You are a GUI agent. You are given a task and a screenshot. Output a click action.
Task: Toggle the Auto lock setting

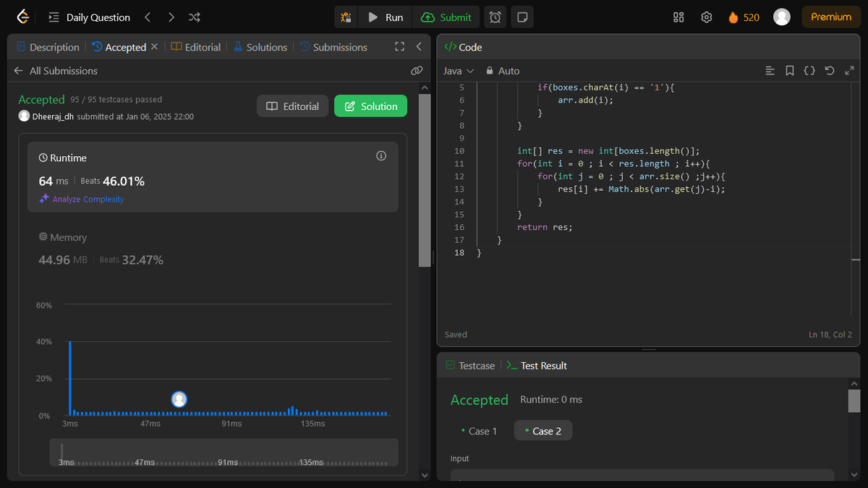pos(503,71)
